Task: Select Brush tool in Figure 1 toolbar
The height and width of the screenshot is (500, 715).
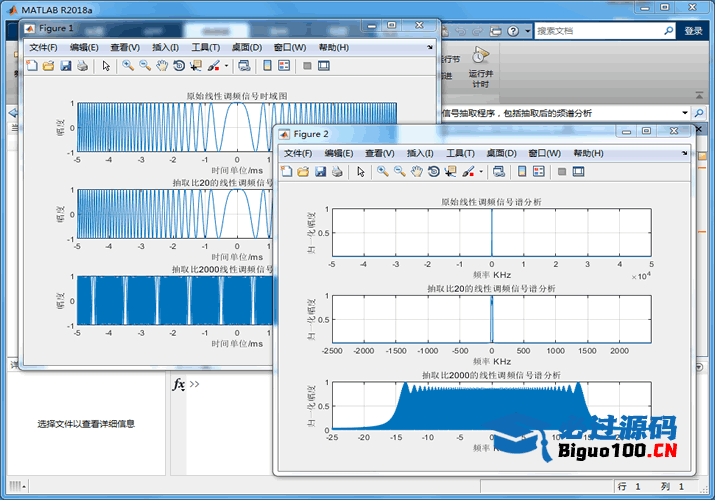Action: point(213,66)
